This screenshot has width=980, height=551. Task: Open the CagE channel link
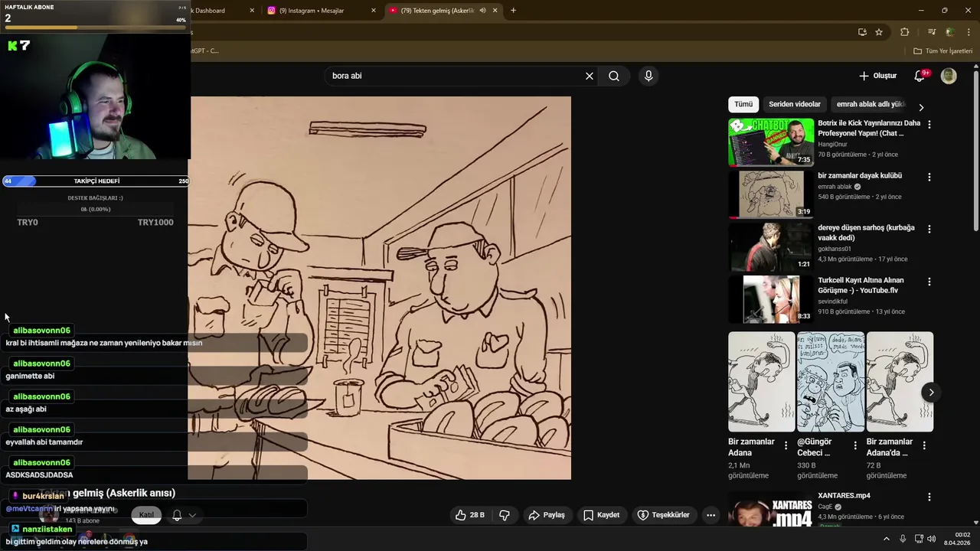click(825, 507)
